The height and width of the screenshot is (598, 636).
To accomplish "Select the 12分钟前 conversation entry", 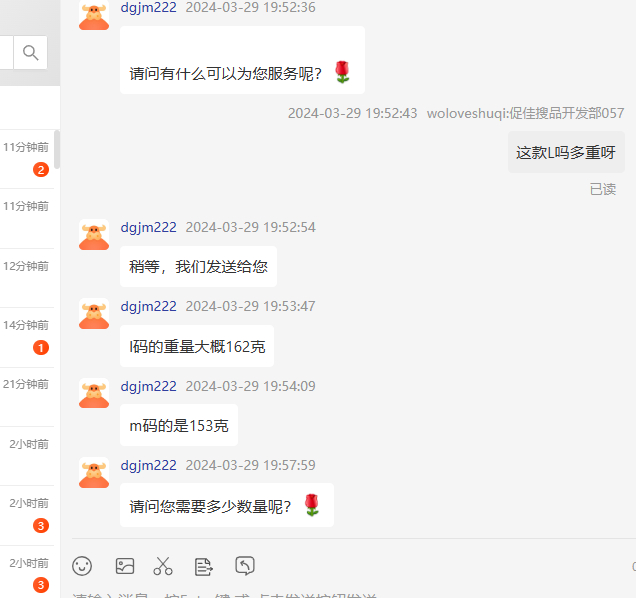I will click(27, 278).
